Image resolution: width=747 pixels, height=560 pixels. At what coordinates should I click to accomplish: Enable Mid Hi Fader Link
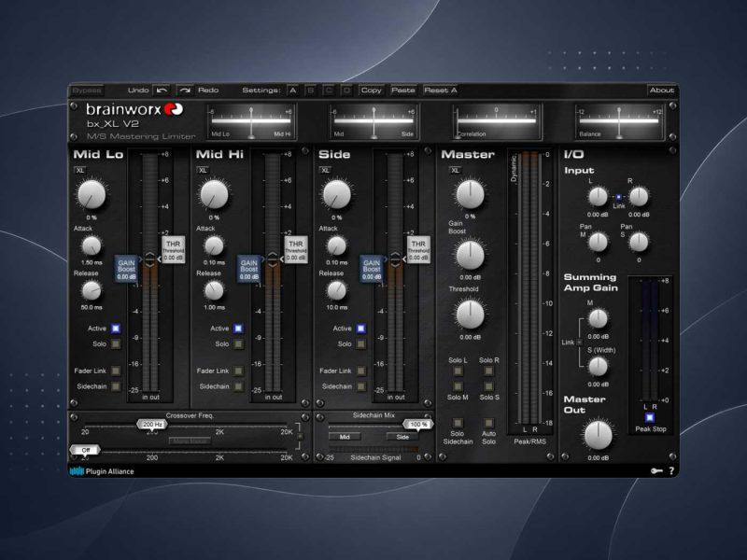(x=238, y=371)
